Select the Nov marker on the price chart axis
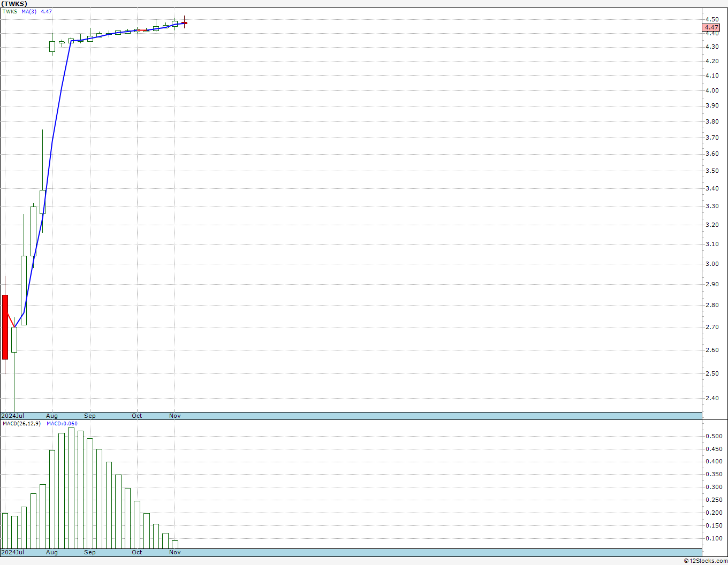Image resolution: width=728 pixels, height=565 pixels. [175, 416]
